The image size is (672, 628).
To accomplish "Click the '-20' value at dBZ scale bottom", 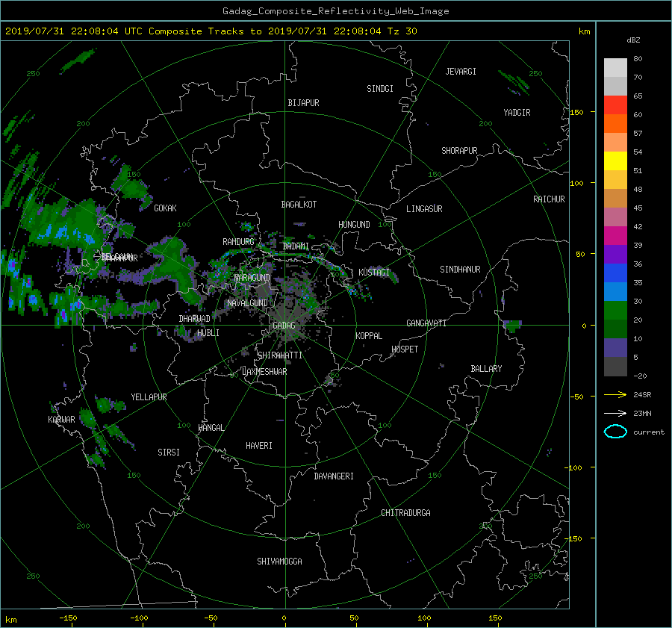I will (x=640, y=376).
